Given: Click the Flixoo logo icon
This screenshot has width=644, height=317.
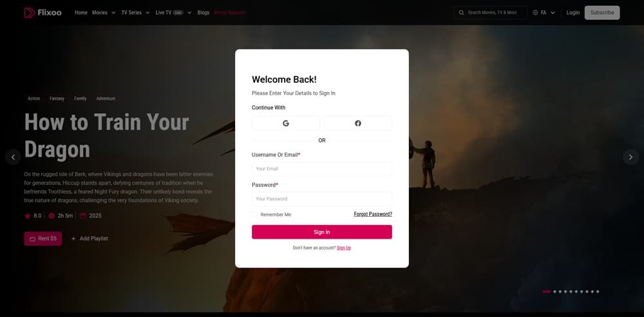Looking at the screenshot, I should tap(29, 13).
